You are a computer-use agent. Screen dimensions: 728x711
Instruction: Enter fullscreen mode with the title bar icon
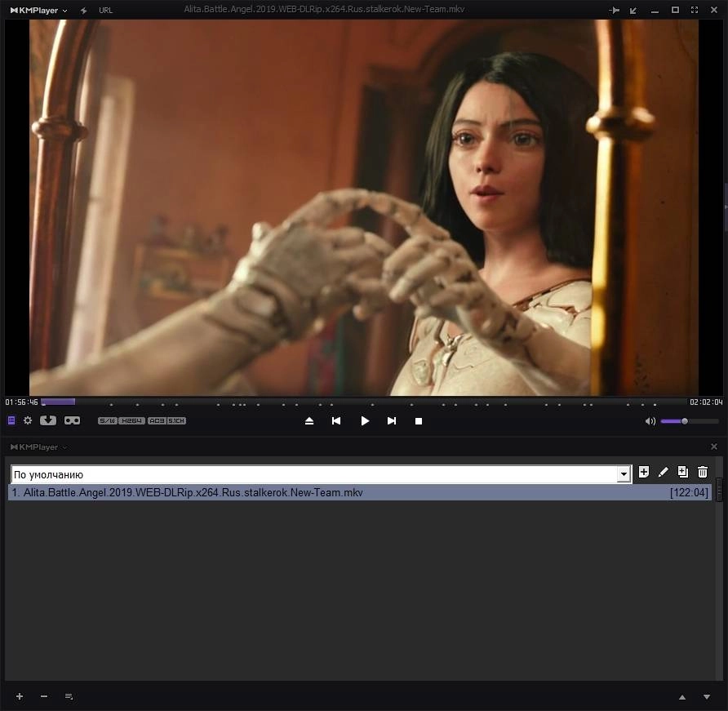695,11
